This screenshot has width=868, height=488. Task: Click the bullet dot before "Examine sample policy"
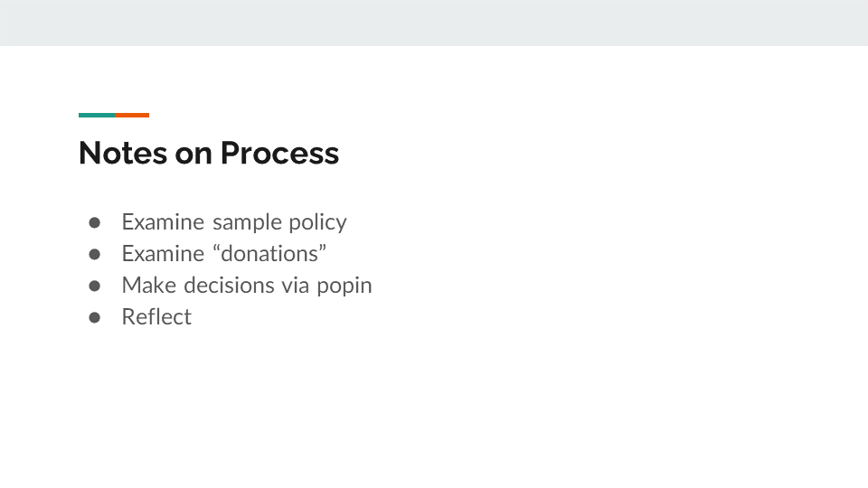(94, 222)
